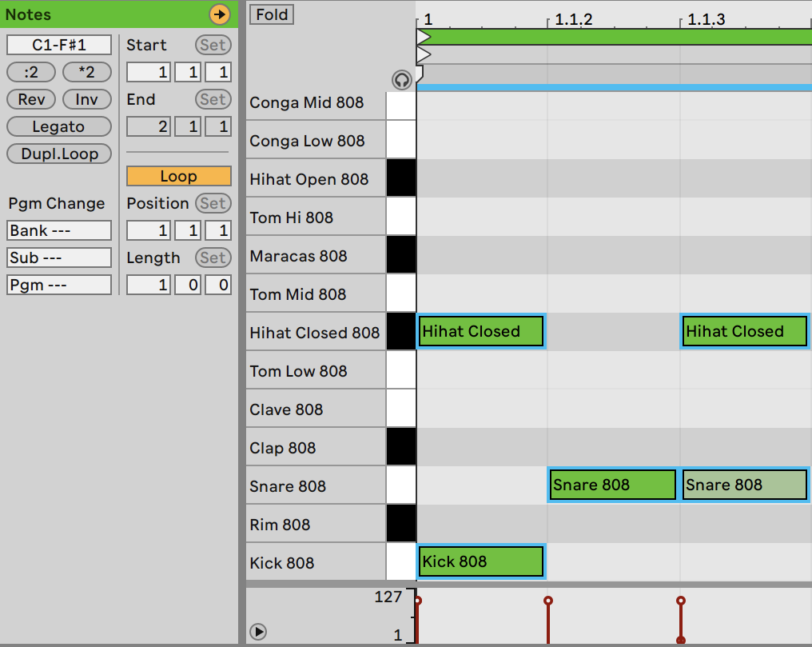Toggle the Loop switch
812x647 pixels.
point(179,176)
